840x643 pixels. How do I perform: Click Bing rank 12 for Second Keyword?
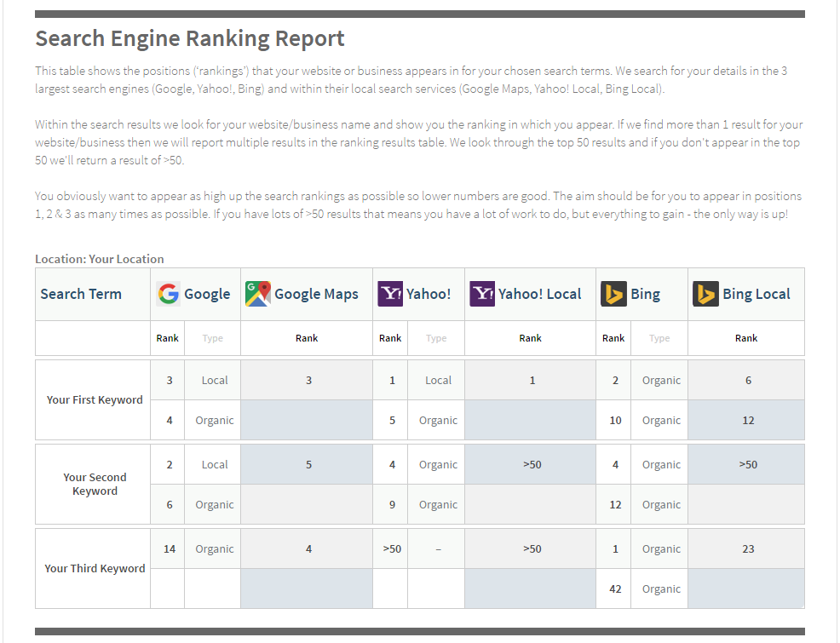(x=616, y=505)
